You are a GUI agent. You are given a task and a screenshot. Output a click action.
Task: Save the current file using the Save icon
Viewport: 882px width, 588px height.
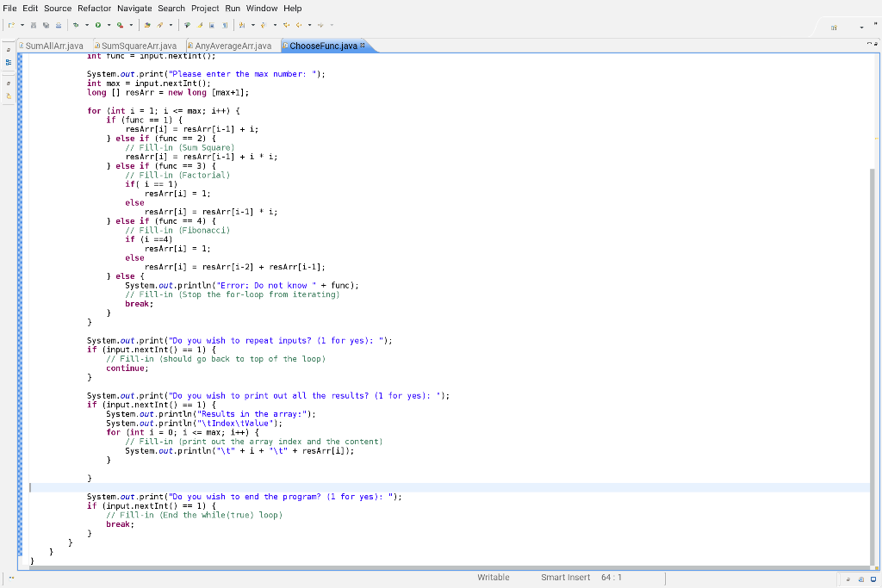(32, 24)
